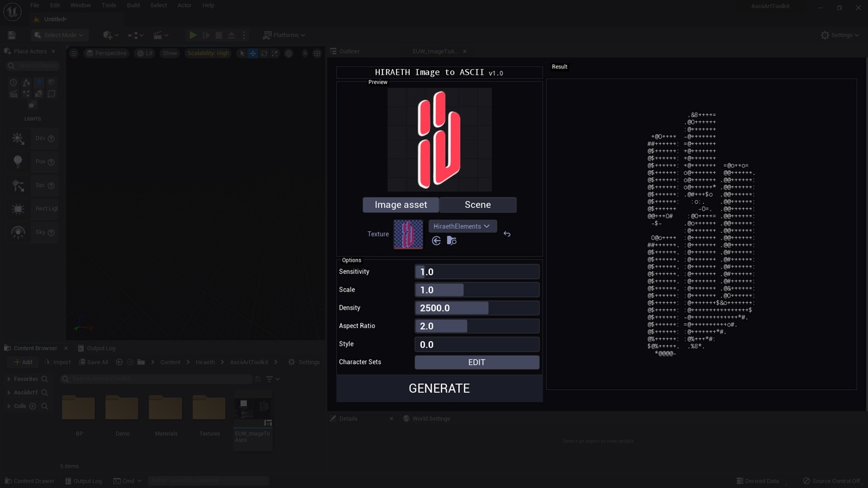Switch to the World Settings tab
The image size is (868, 488).
click(x=426, y=419)
